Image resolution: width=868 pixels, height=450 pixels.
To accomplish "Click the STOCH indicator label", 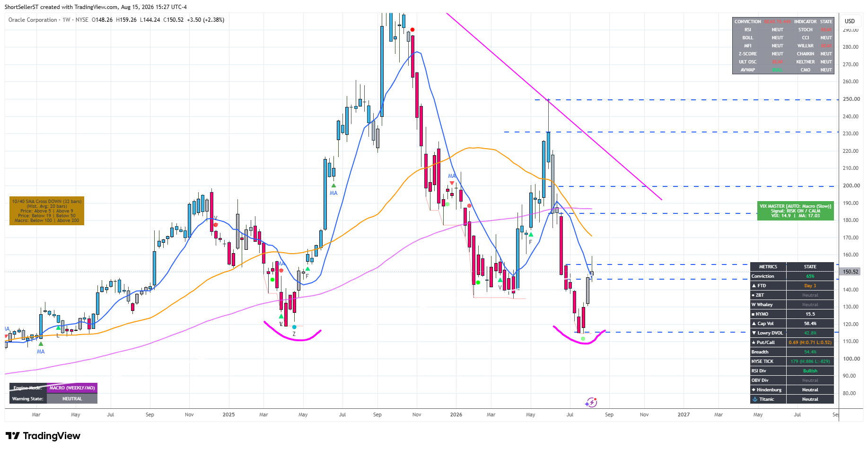I will click(x=806, y=30).
